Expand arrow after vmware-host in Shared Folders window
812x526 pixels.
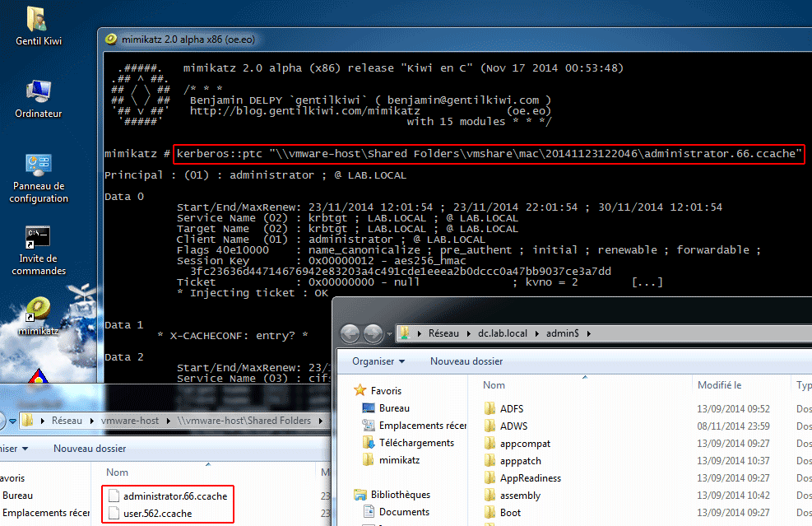tap(169, 421)
